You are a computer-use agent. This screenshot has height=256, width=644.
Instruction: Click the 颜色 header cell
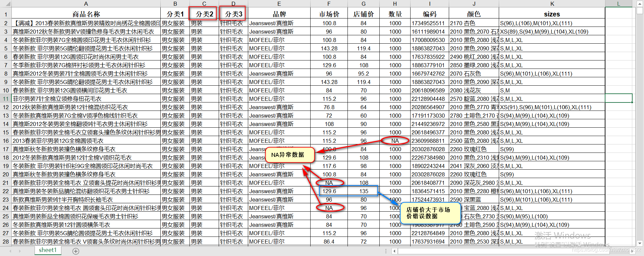coord(474,14)
